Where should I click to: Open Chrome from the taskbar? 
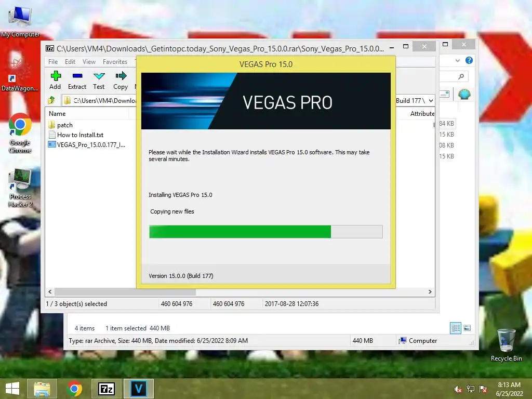pyautogui.click(x=74, y=389)
